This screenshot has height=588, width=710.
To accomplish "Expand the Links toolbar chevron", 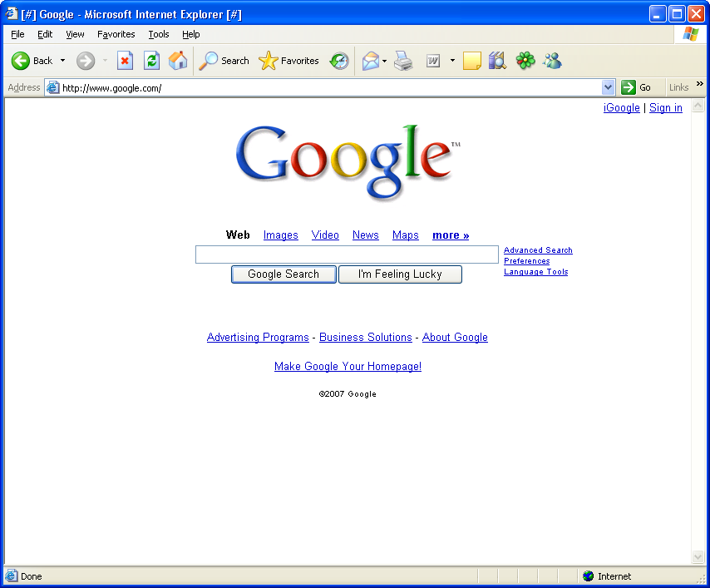I will pyautogui.click(x=699, y=84).
